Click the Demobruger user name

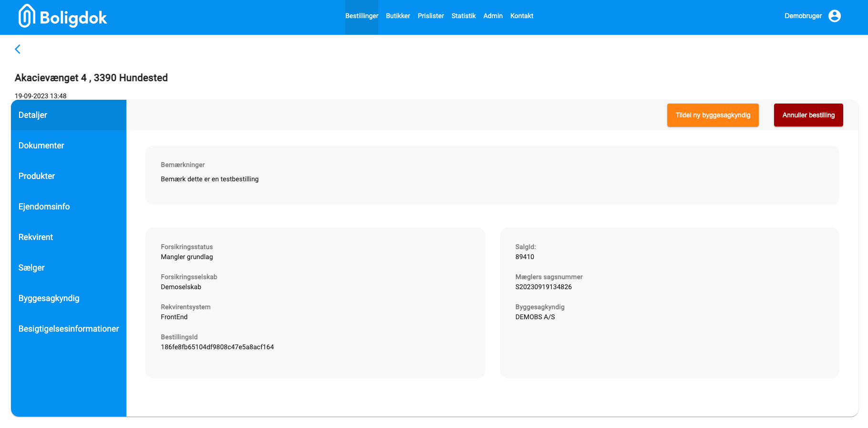tap(803, 16)
